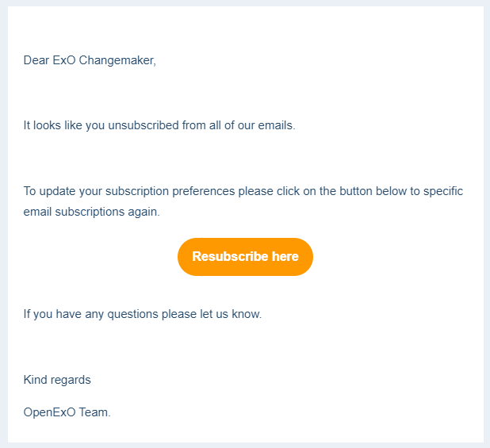Click the word specific ending the first line

[443, 191]
